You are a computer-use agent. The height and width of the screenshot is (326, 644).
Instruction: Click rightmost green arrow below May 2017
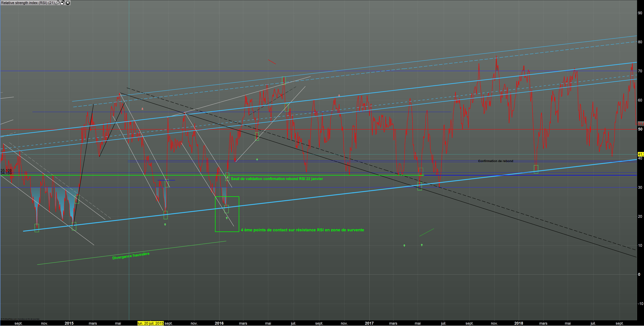[x=422, y=245]
